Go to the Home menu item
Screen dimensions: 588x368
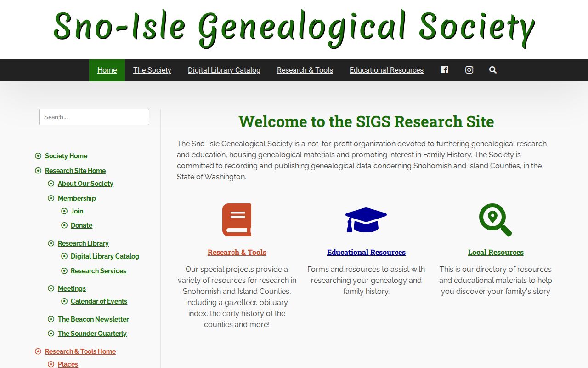pyautogui.click(x=107, y=70)
